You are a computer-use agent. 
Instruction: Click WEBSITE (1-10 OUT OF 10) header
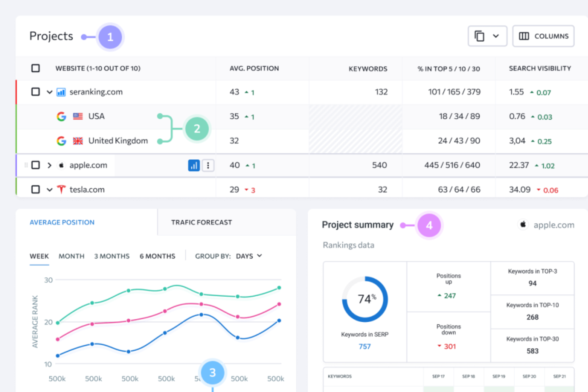point(98,68)
